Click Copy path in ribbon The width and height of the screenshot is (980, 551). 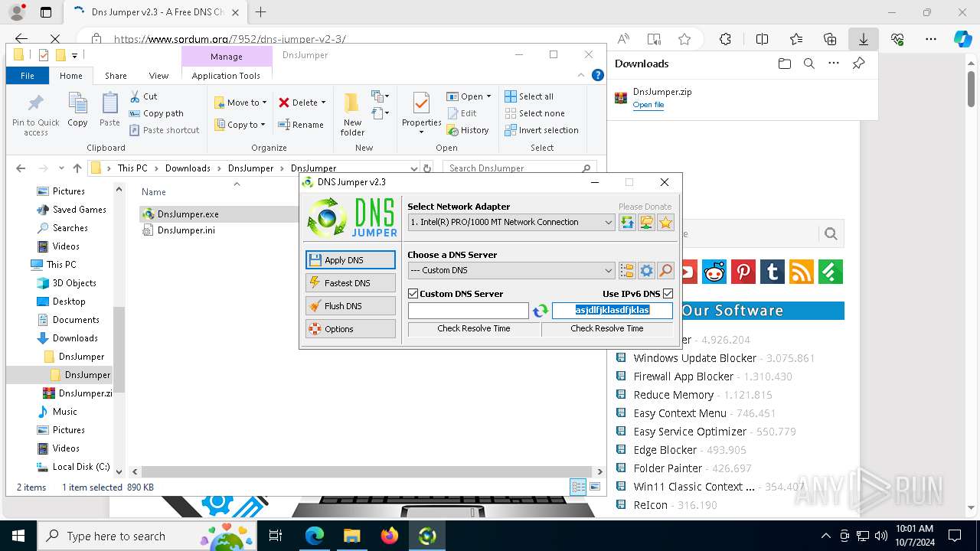156,113
